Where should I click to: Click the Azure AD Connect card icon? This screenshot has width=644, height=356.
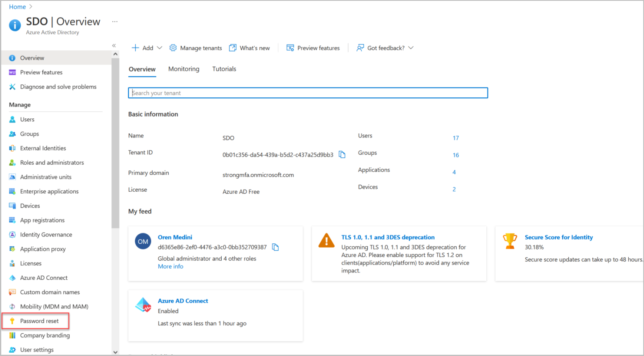coord(143,305)
